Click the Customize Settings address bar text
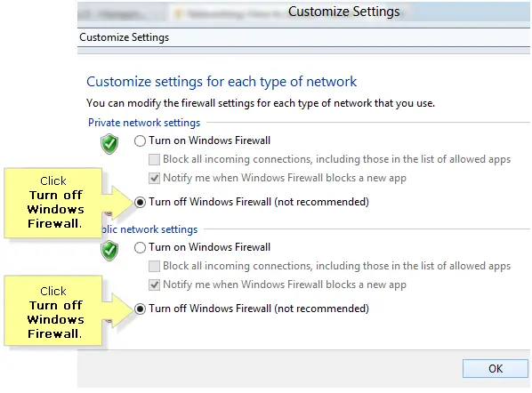Viewport: 532px width, 393px height. [x=125, y=37]
